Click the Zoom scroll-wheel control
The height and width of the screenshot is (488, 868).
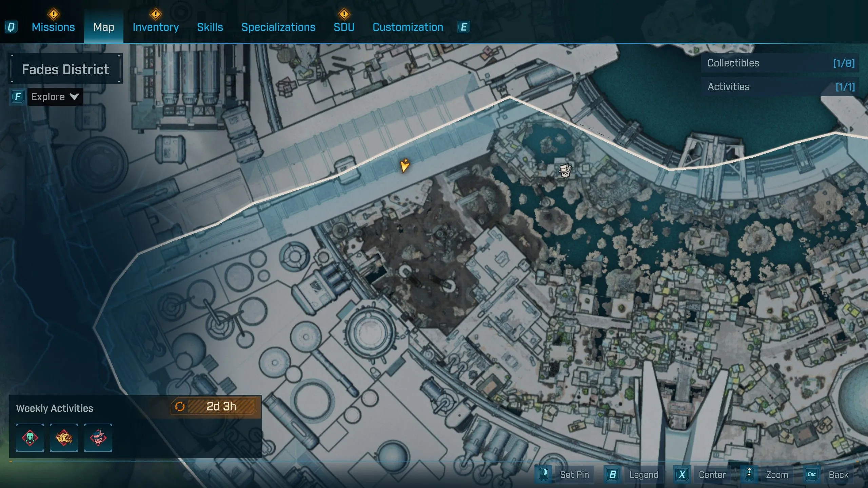pyautogui.click(x=749, y=474)
